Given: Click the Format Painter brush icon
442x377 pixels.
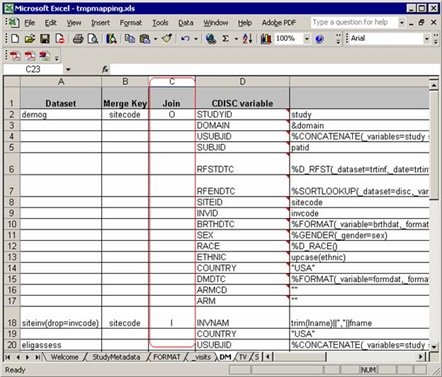Looking at the screenshot, I should click(x=167, y=39).
